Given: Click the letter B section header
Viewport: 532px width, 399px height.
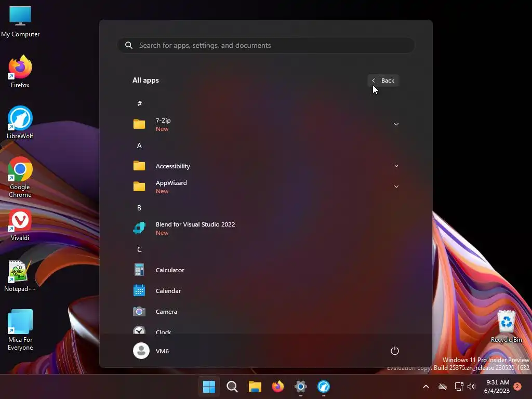Looking at the screenshot, I should tap(139, 208).
